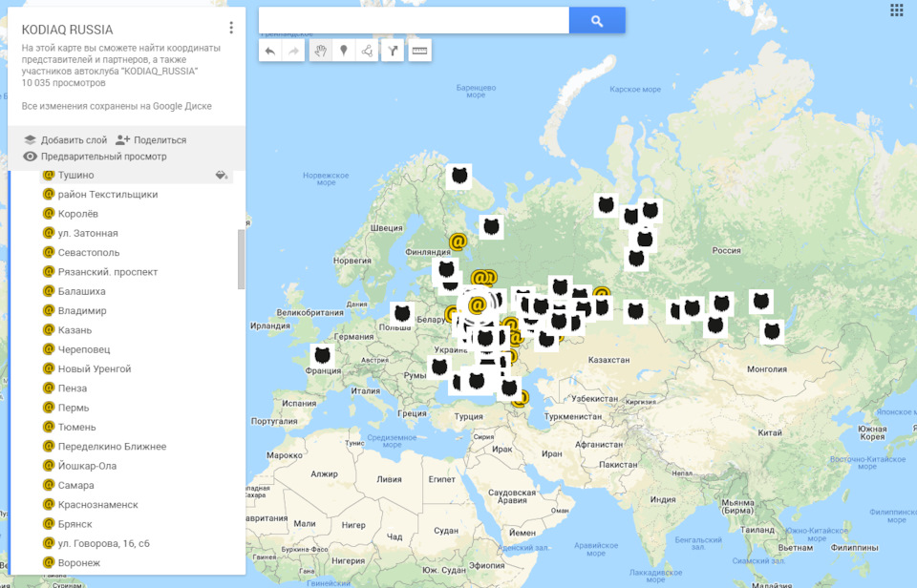
Task: Click the map description text
Action: pyautogui.click(x=121, y=59)
